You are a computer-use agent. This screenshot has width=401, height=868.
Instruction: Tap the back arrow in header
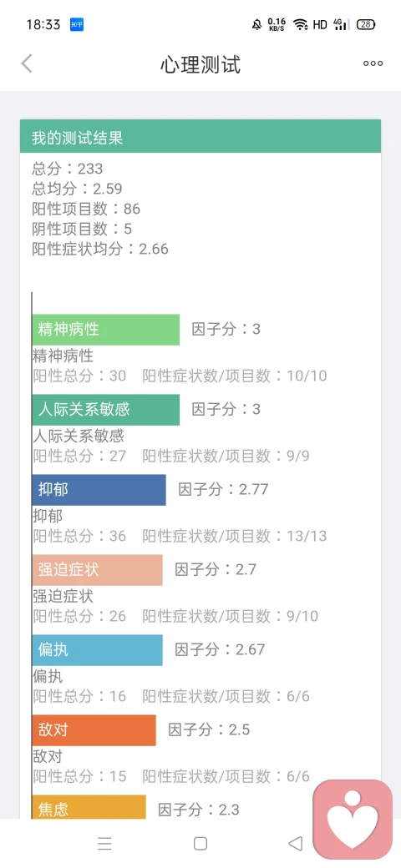27,63
